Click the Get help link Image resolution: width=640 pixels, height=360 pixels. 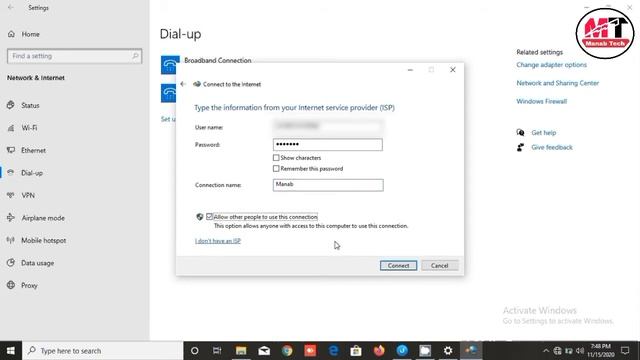tap(544, 133)
